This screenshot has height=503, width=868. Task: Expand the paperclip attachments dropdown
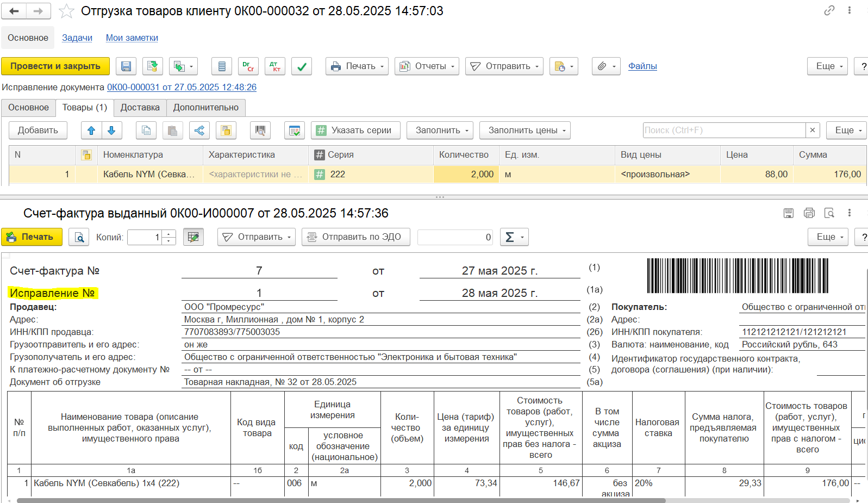[605, 66]
